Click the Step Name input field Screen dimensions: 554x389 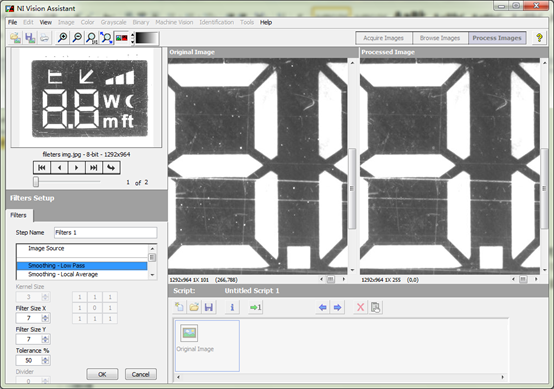105,232
